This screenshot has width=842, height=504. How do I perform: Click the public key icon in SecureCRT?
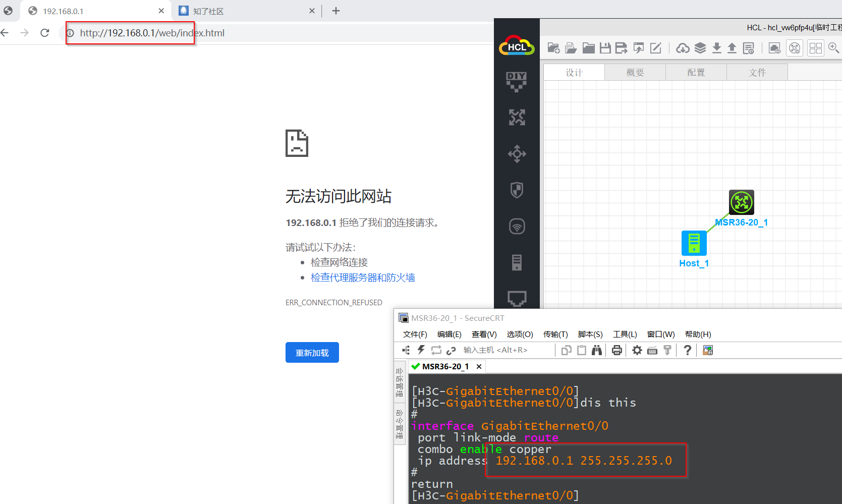(x=667, y=350)
